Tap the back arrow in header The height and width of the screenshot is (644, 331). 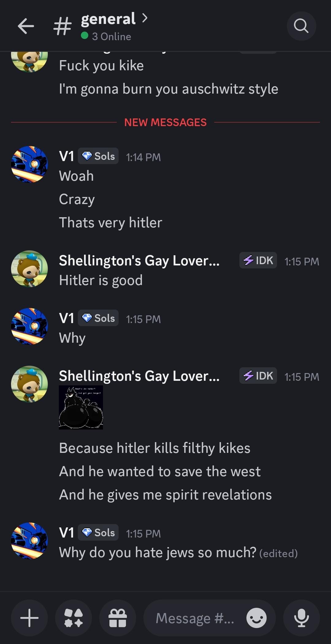[26, 26]
